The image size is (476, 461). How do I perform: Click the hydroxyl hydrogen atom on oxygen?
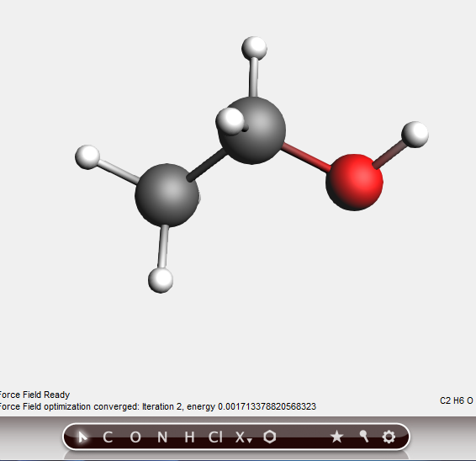coord(415,135)
